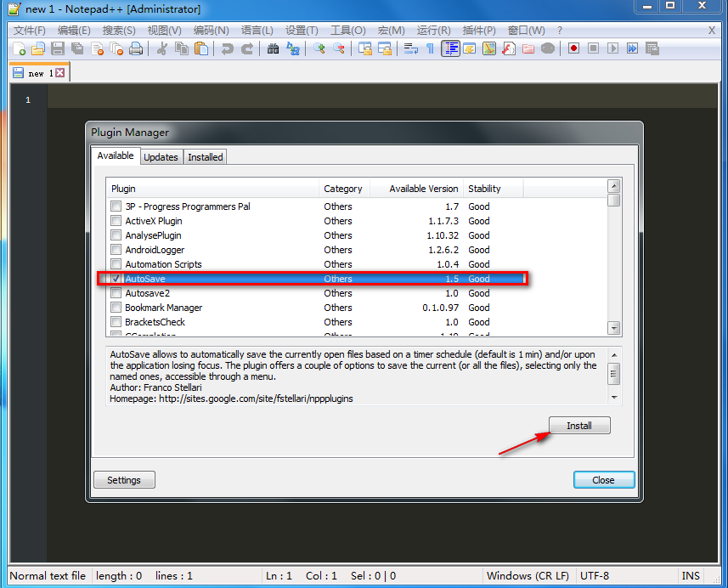Sort by Stability column header
The width and height of the screenshot is (728, 588).
pyautogui.click(x=493, y=189)
